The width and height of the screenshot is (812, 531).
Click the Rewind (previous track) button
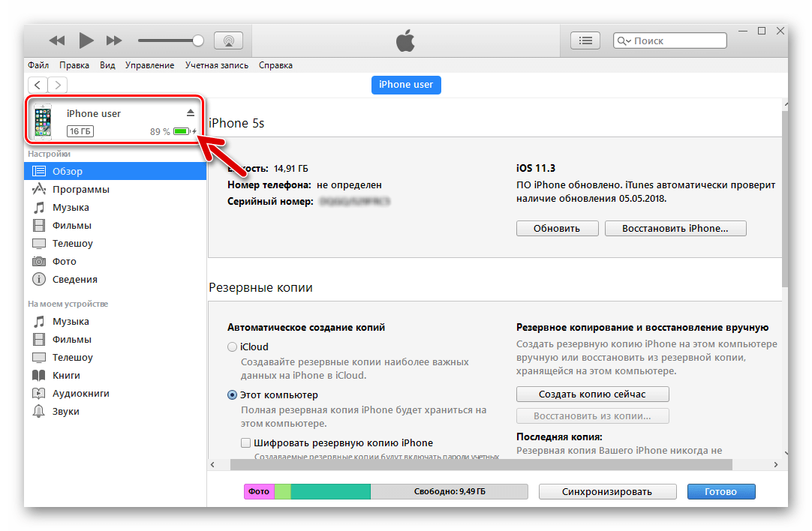pos(57,40)
